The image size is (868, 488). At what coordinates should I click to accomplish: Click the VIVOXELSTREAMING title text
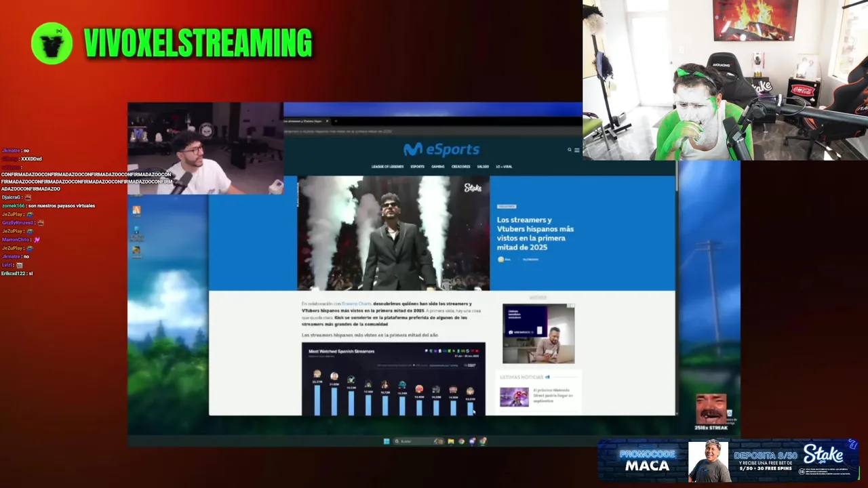197,43
